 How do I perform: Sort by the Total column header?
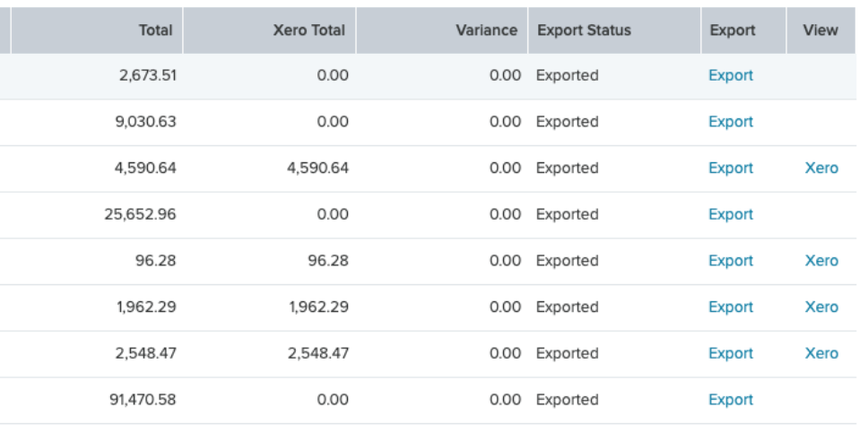pyautogui.click(x=97, y=30)
